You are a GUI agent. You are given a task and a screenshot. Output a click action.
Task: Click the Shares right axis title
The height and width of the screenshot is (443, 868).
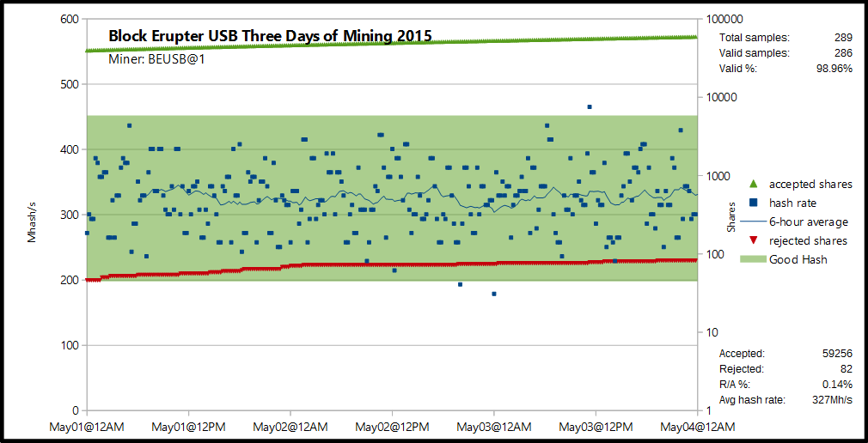tap(731, 215)
